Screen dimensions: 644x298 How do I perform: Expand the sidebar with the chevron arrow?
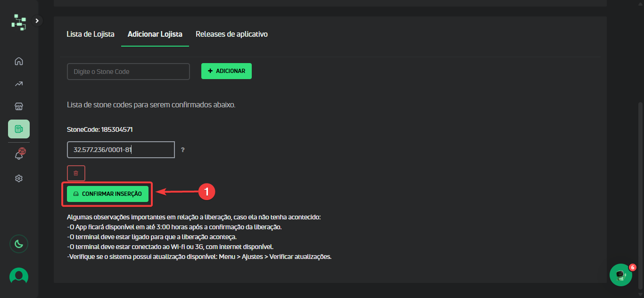pyautogui.click(x=38, y=21)
